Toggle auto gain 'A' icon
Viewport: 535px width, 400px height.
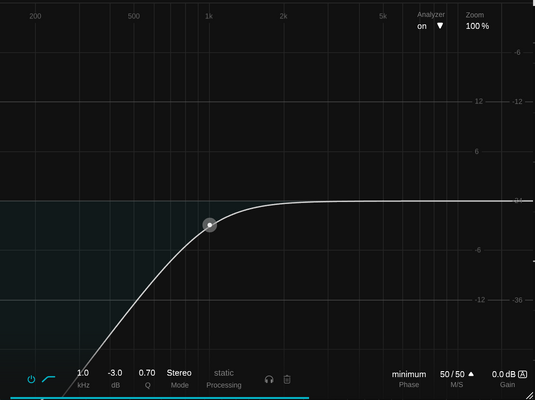[522, 374]
